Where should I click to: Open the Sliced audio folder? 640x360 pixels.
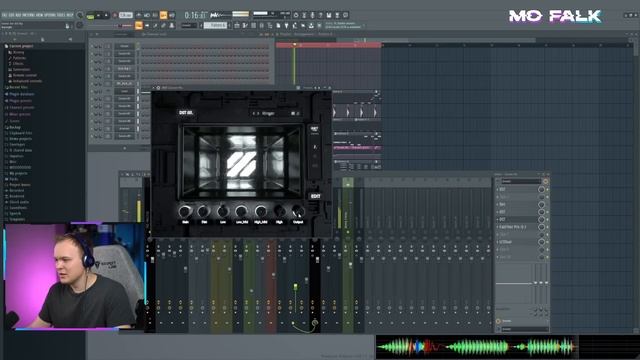click(x=19, y=202)
